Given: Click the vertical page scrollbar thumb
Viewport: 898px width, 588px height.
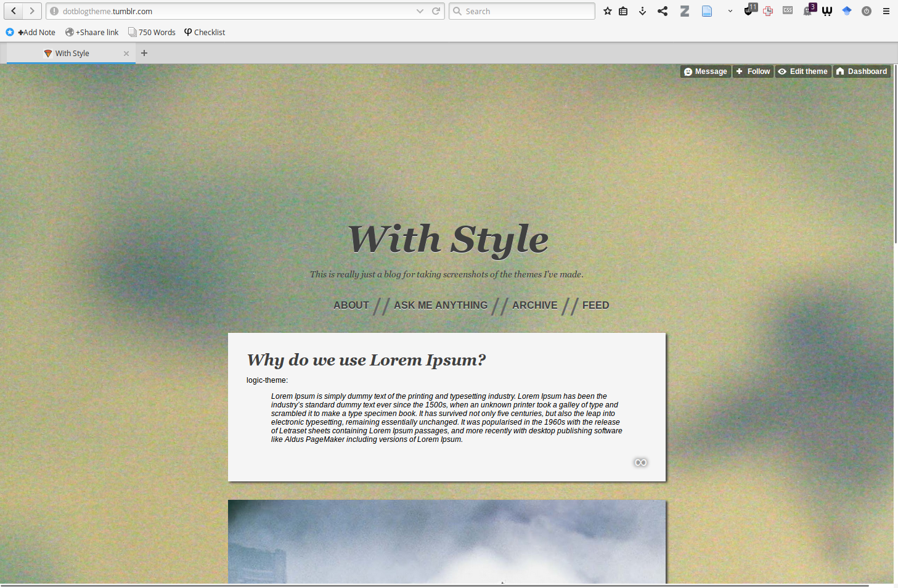Looking at the screenshot, I should 896,154.
